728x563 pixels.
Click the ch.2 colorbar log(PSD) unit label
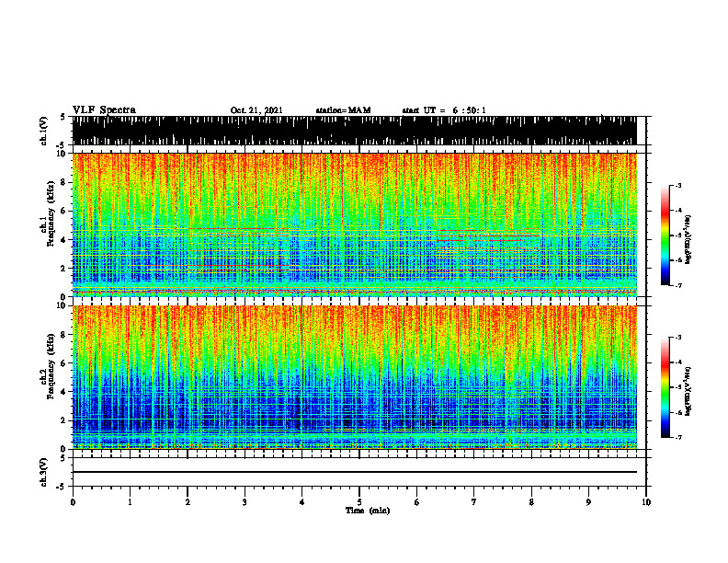click(688, 391)
